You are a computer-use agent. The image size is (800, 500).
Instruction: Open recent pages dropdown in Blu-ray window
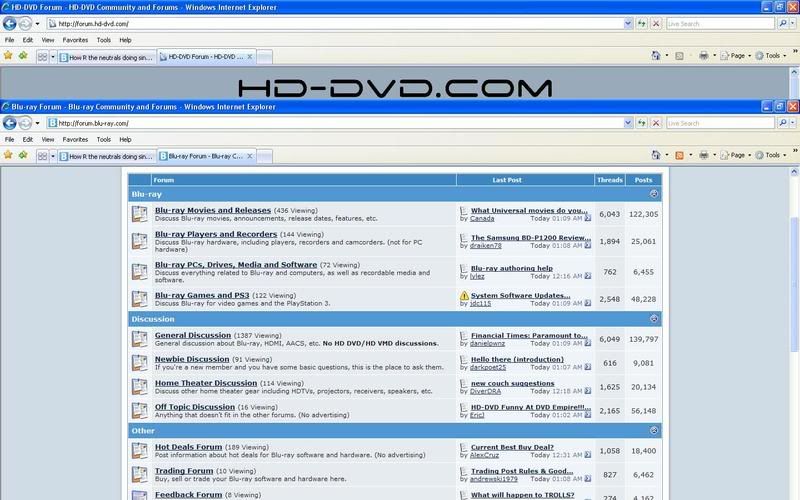(37, 123)
